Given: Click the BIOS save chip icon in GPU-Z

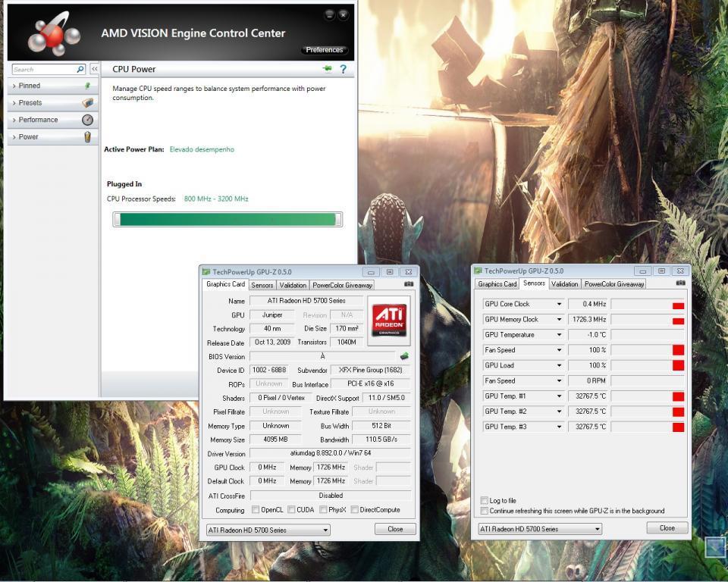Looking at the screenshot, I should click(x=405, y=356).
